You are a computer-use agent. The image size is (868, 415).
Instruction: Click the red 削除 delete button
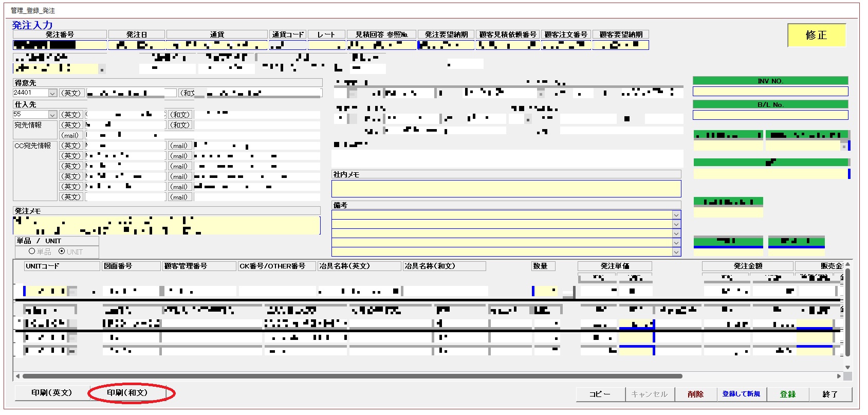coord(695,394)
